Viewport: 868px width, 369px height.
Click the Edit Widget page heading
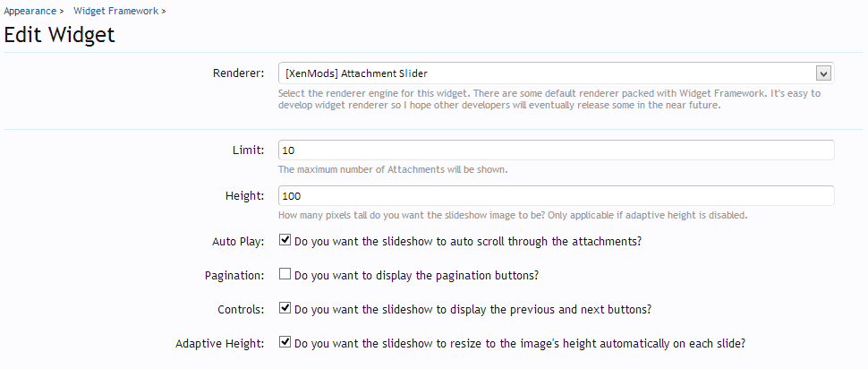click(59, 35)
